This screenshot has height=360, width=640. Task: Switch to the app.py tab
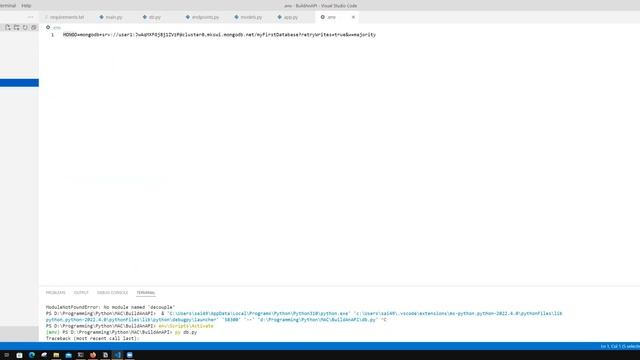pos(291,17)
